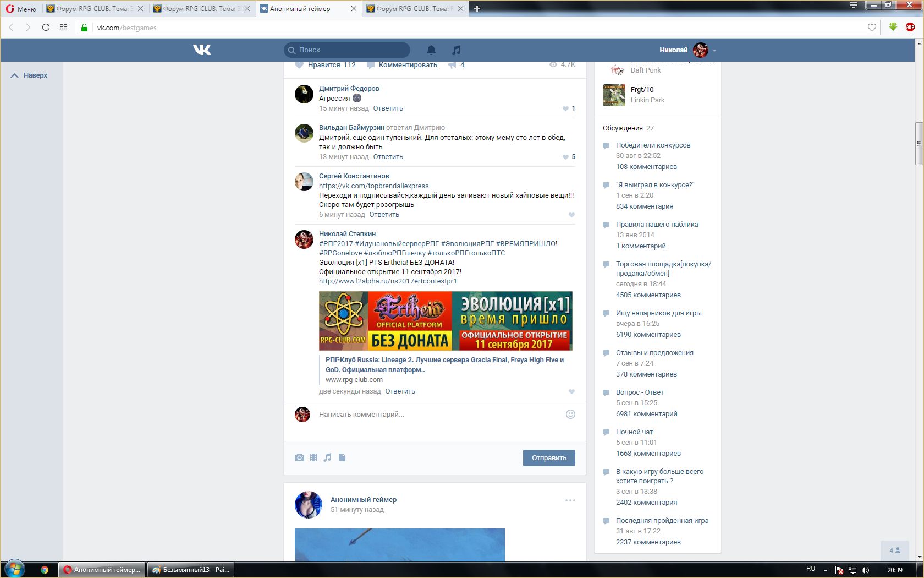Like Сергей Константинов's comment heart

[571, 215]
